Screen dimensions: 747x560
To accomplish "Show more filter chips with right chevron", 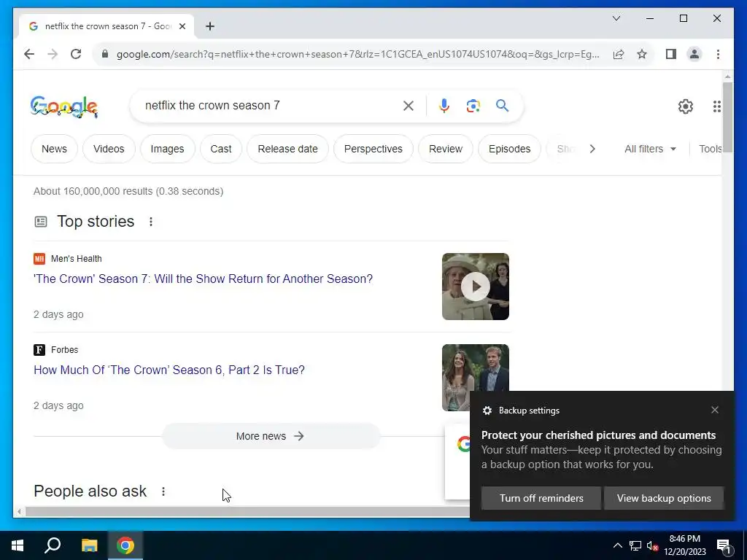I will [592, 149].
